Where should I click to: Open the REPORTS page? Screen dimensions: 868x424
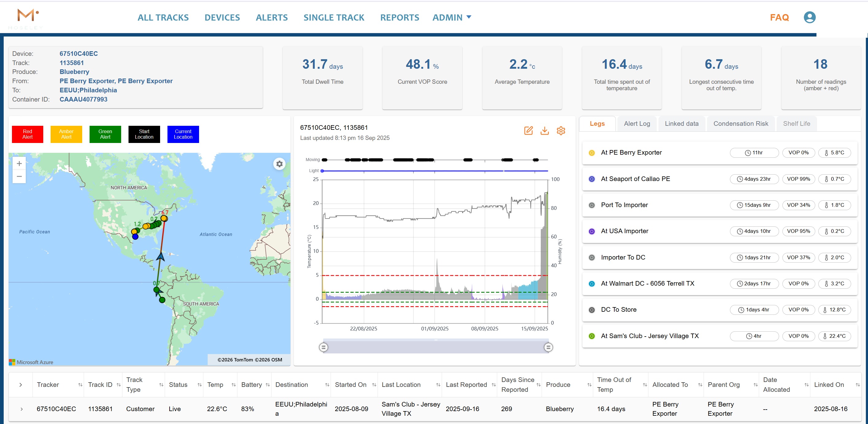tap(400, 17)
